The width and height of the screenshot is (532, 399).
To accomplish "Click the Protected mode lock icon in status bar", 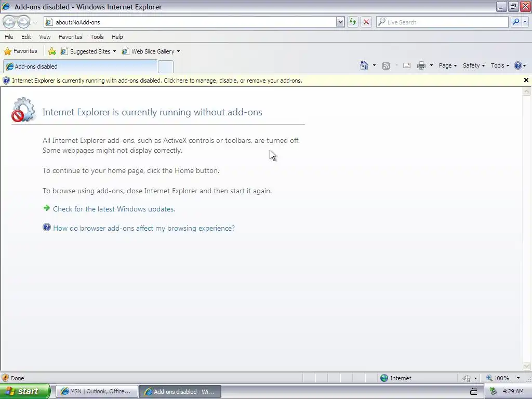I will tap(467, 378).
